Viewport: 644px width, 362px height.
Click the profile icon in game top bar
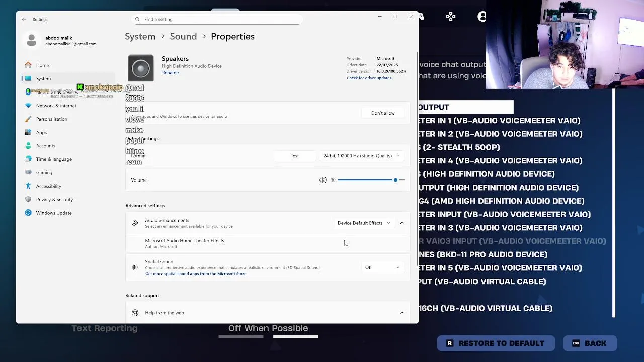(x=481, y=17)
